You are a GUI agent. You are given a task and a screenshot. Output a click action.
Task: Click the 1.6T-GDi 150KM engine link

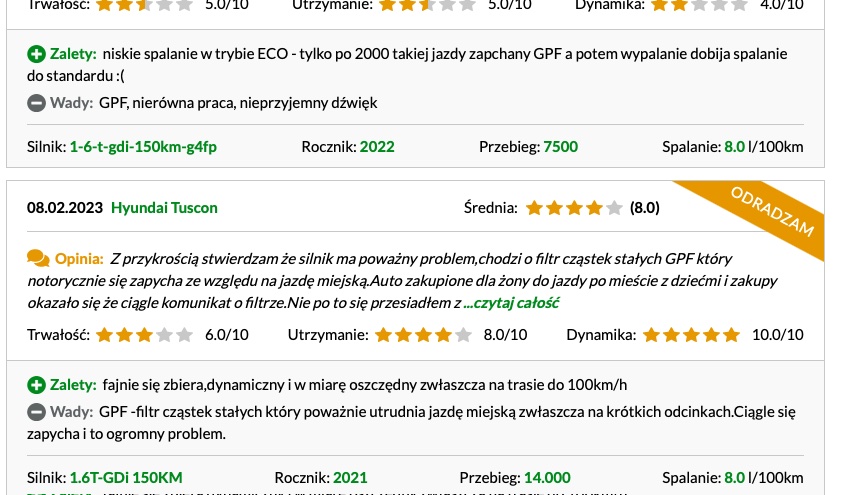click(126, 478)
